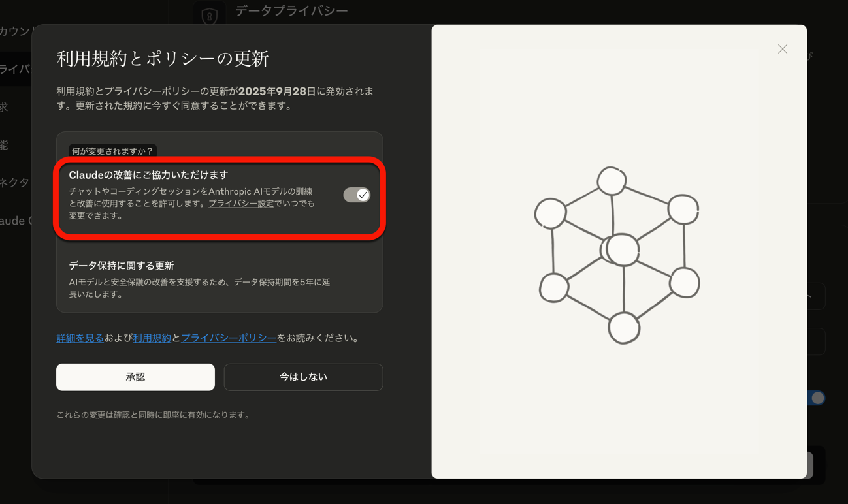Open the 利用規約 link

click(152, 338)
